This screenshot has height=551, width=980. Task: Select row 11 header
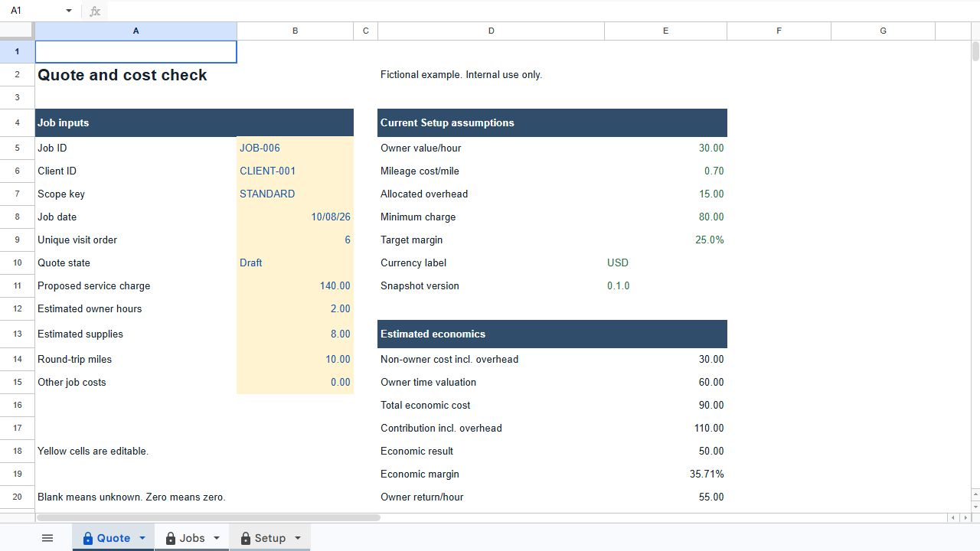tap(17, 285)
